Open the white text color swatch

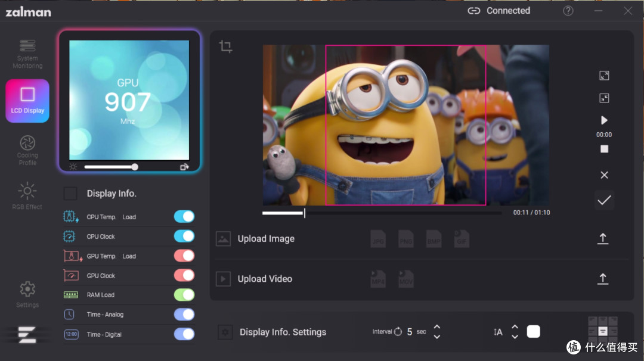(x=534, y=331)
